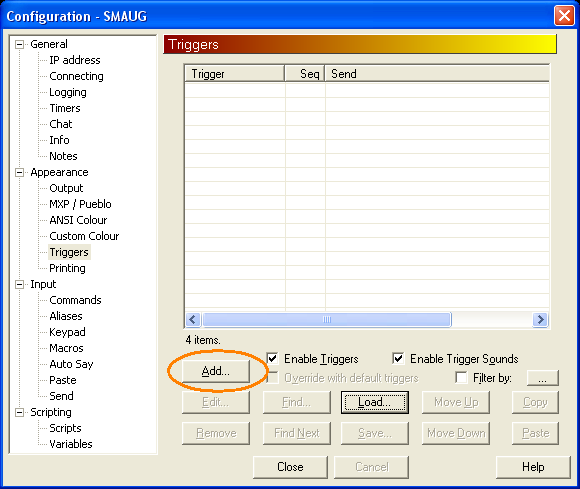This screenshot has height=489, width=580.
Task: Open the Output appearance page
Action: pos(66,188)
